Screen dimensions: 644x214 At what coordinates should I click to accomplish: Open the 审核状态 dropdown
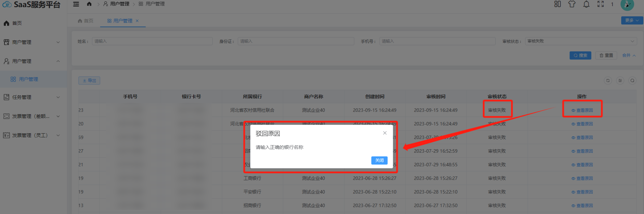pos(580,41)
